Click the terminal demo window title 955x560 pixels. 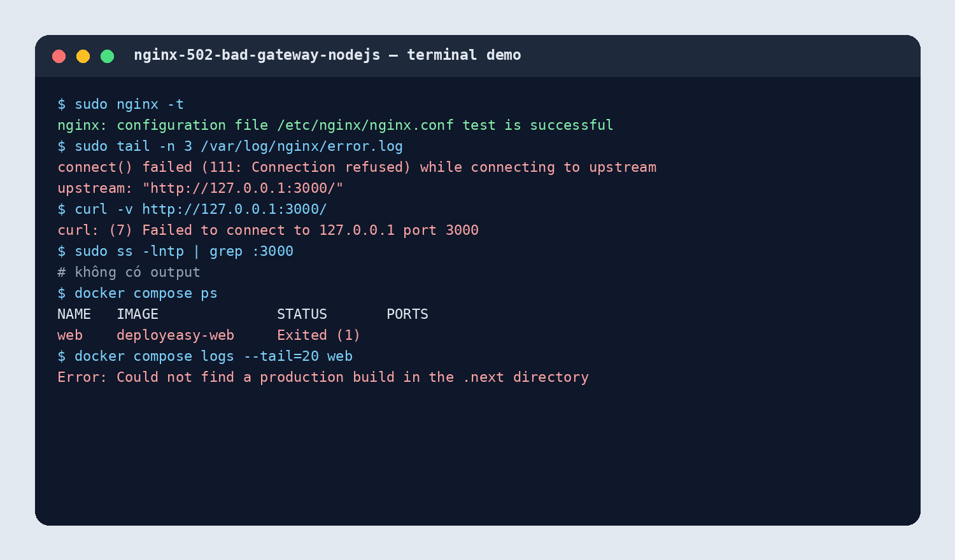click(327, 55)
